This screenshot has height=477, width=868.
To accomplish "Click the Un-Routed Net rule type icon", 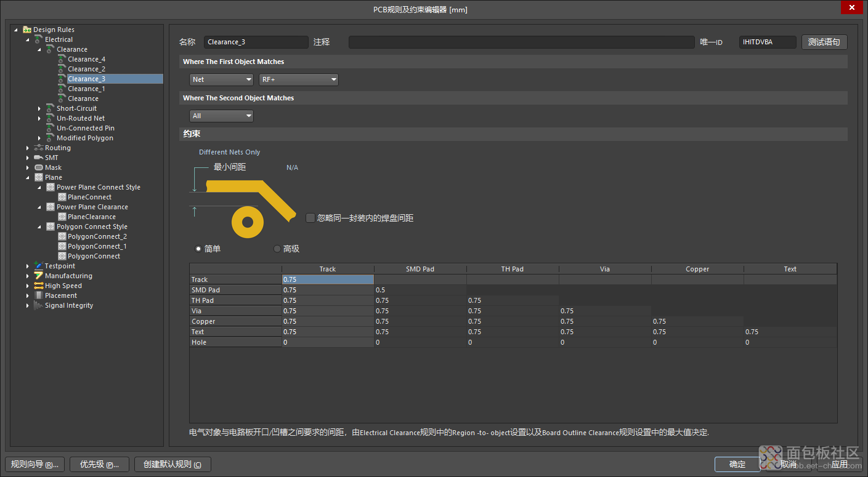I will (x=51, y=118).
